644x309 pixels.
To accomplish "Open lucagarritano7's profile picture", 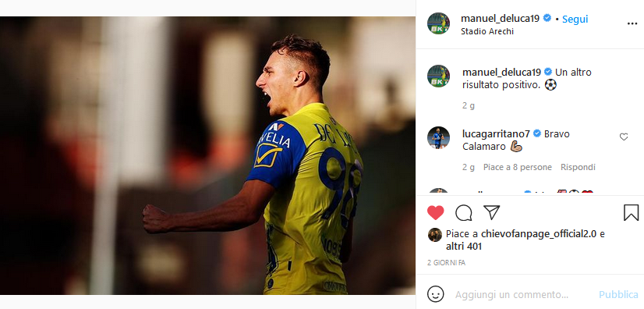I will point(438,137).
